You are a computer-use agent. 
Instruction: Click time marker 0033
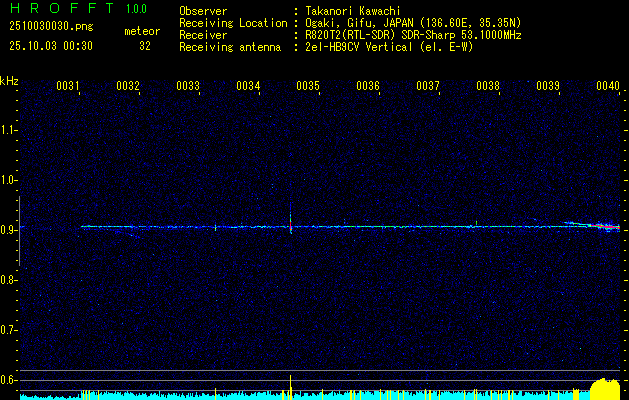[188, 86]
